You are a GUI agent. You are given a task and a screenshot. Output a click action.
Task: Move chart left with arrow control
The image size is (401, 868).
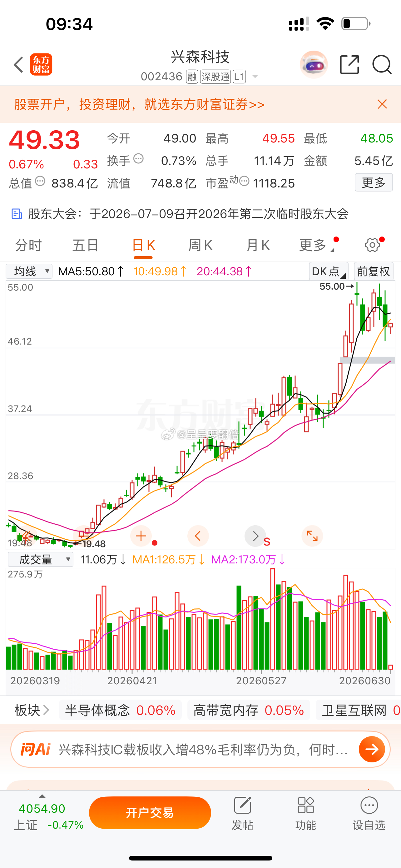[x=198, y=536]
